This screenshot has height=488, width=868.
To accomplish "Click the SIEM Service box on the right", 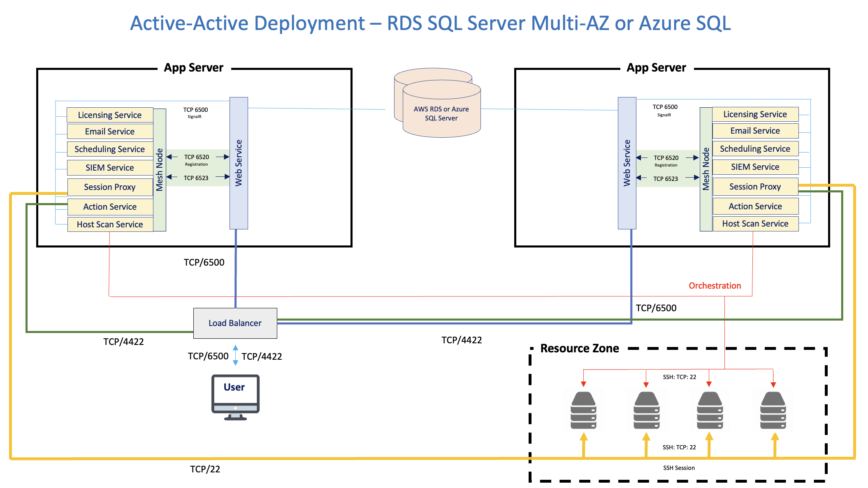I will (x=755, y=167).
